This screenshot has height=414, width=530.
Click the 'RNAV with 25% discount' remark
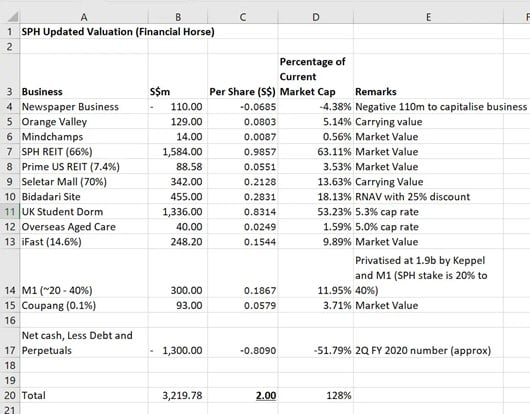point(413,197)
